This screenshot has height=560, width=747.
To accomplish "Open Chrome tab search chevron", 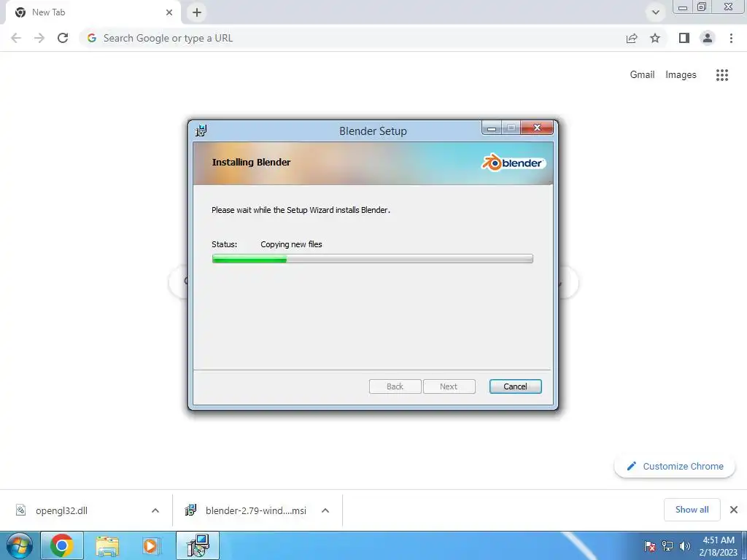I will pyautogui.click(x=656, y=12).
